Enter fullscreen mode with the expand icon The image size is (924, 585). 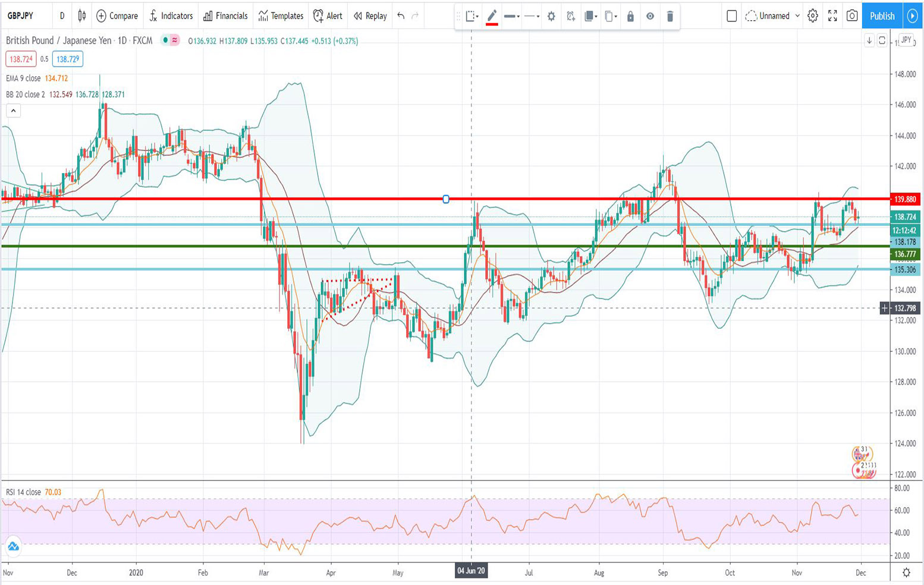[833, 16]
